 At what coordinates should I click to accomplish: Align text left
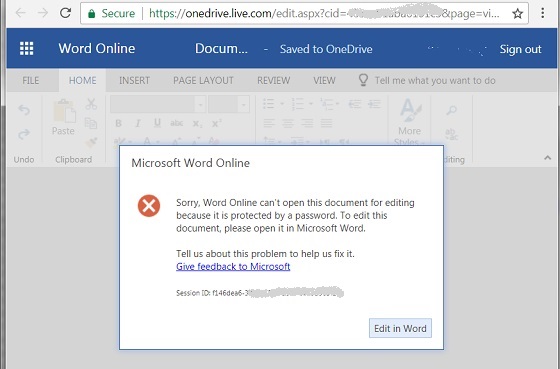tap(269, 124)
